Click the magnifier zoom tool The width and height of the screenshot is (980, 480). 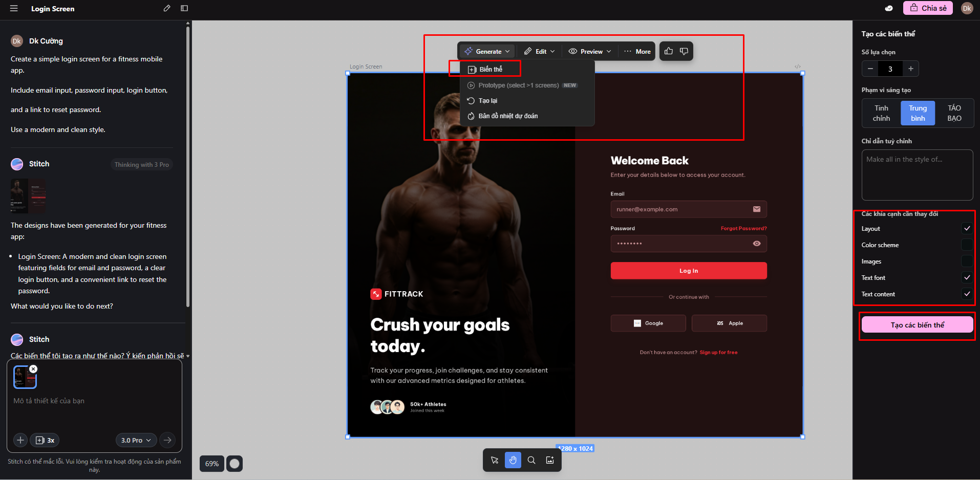(531, 460)
